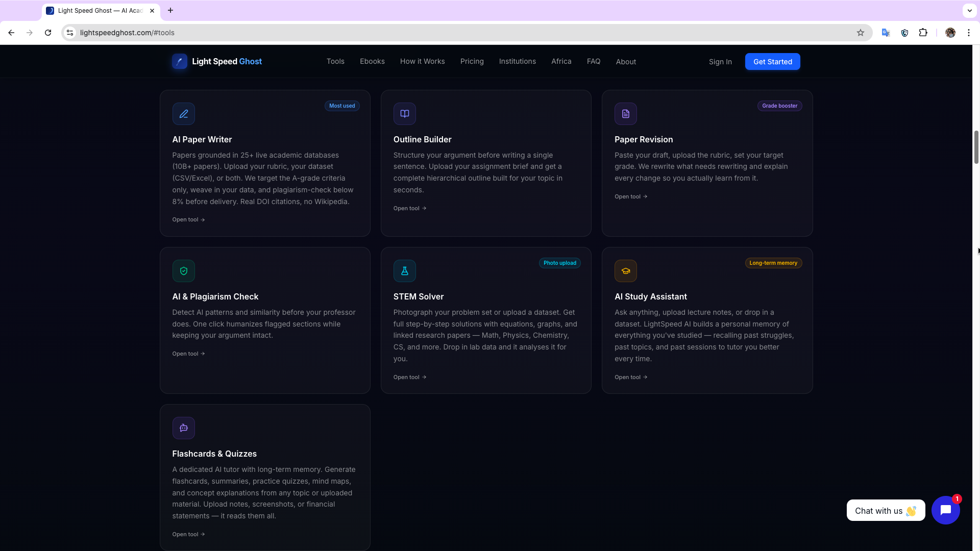Click the Grade booster badge
The width and height of the screenshot is (980, 551).
pyautogui.click(x=779, y=106)
